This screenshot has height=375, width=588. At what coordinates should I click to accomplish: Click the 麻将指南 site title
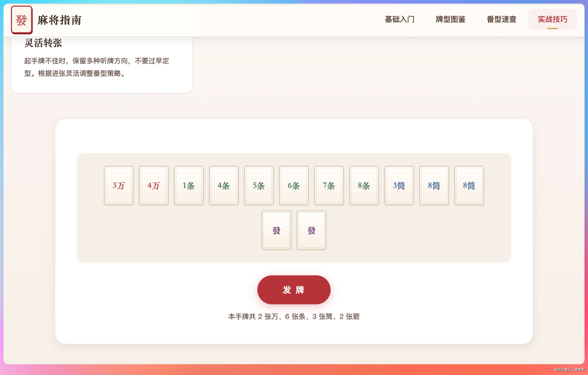pos(59,20)
